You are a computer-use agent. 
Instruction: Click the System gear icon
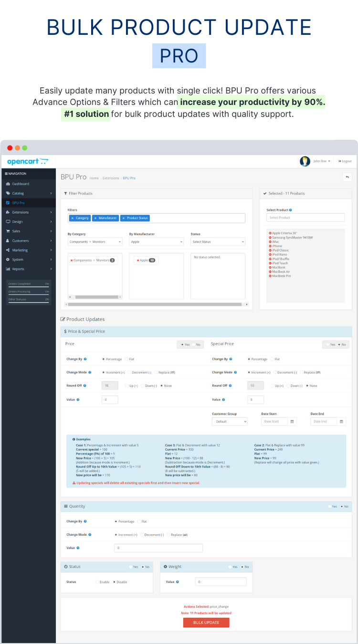coord(8,260)
